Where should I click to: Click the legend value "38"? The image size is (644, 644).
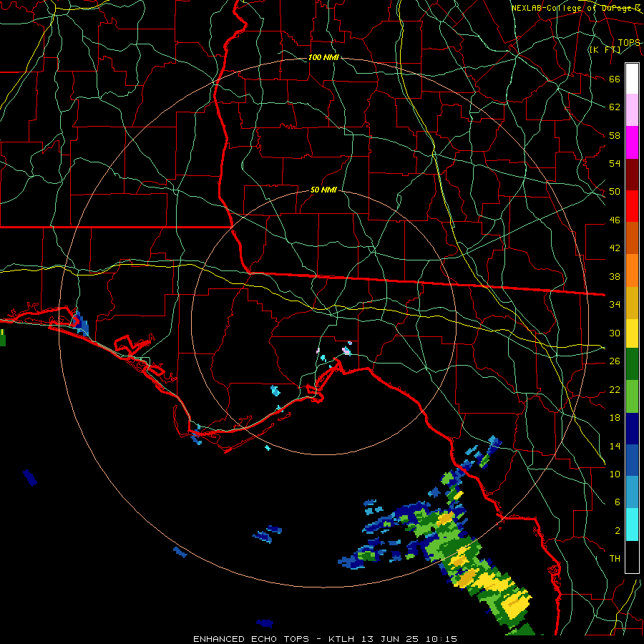(615, 277)
